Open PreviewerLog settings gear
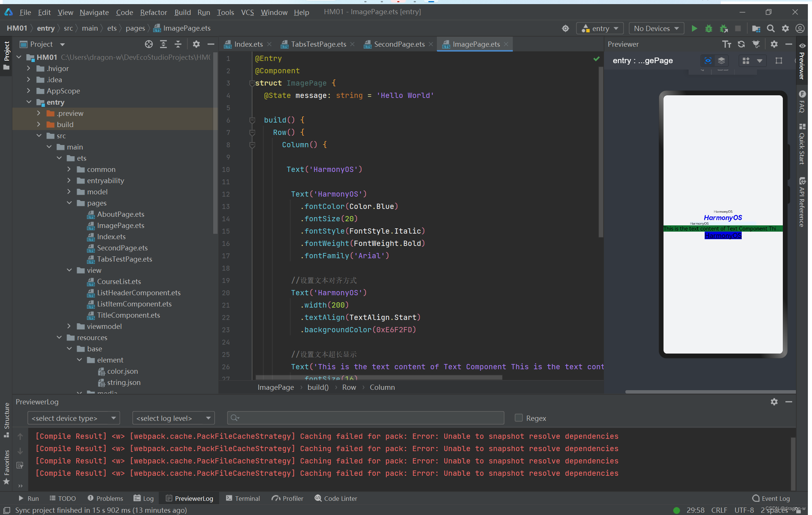This screenshot has height=515, width=812. point(774,402)
